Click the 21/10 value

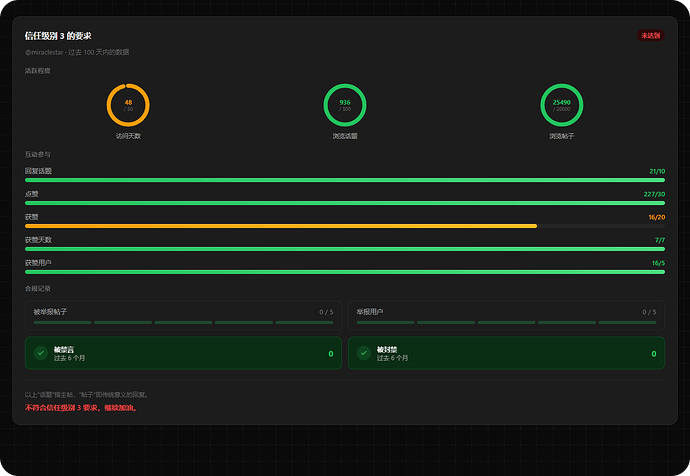coord(657,172)
